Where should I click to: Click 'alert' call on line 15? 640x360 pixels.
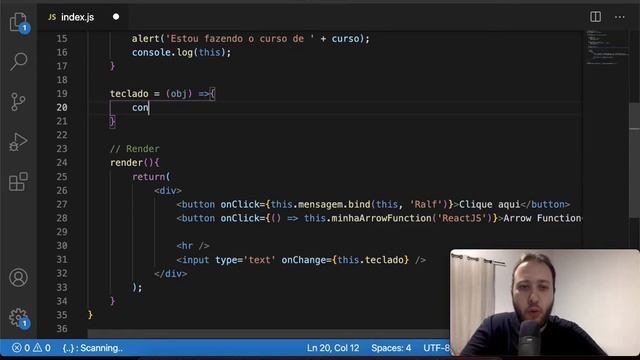pyautogui.click(x=145, y=39)
